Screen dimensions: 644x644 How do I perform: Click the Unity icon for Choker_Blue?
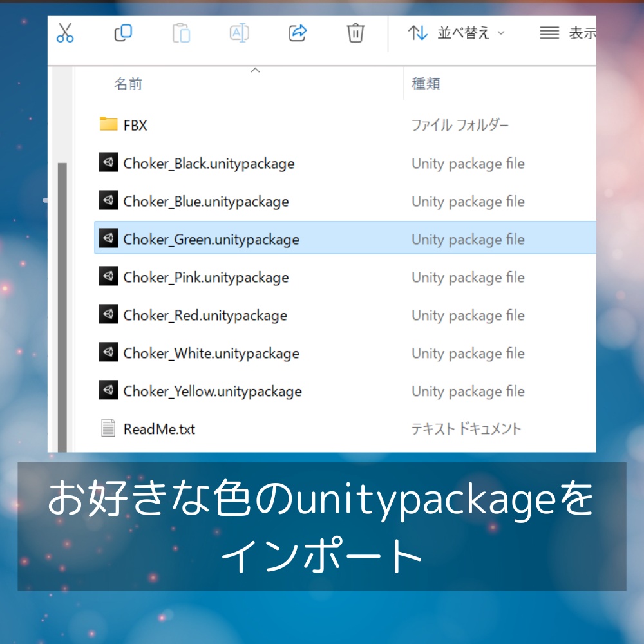pyautogui.click(x=108, y=200)
